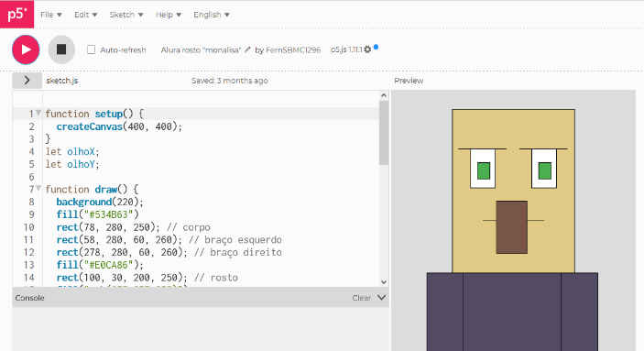Open FernSBMC1296 author profile link

coord(293,49)
